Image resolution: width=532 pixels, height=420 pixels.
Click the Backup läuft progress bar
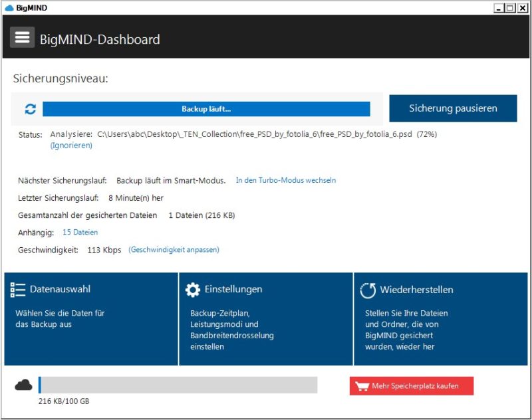click(x=206, y=109)
